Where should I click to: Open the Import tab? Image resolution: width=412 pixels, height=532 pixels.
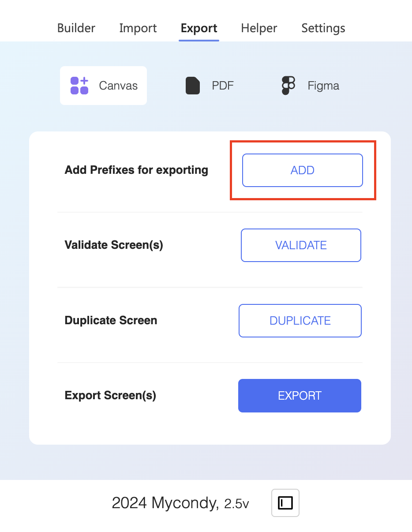pos(138,28)
